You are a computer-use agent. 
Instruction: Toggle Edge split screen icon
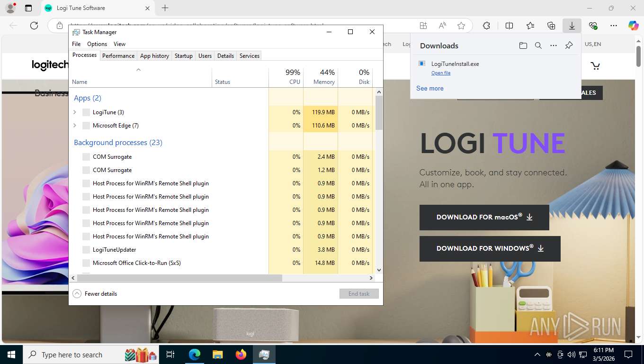coord(509,26)
